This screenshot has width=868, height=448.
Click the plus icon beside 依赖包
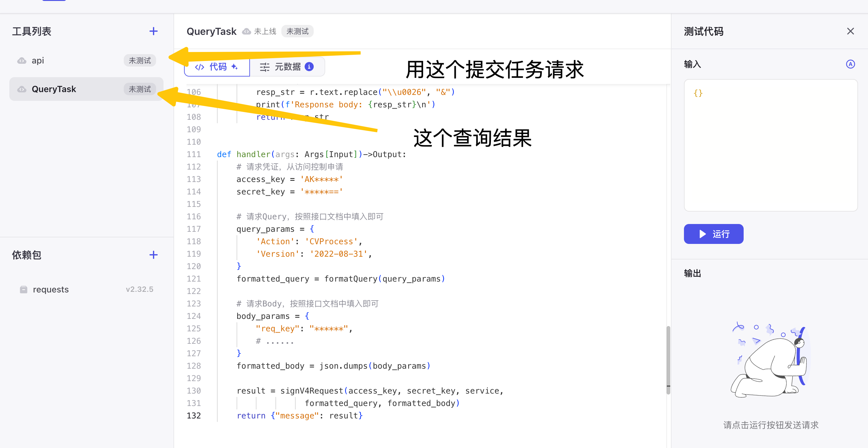(153, 255)
